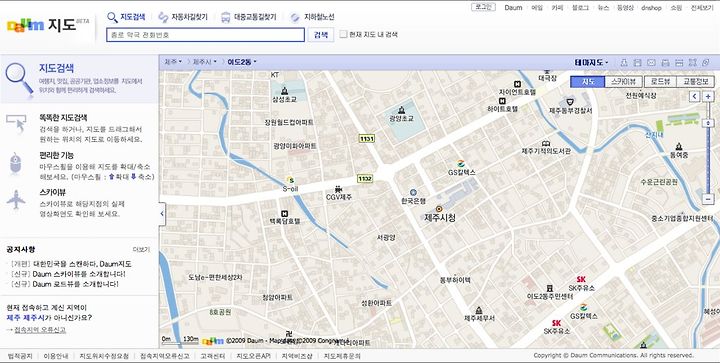Viewport: 720px width, 363px height.
Task: Open the 대중교통길찾기 transit directions tab
Action: 248,17
